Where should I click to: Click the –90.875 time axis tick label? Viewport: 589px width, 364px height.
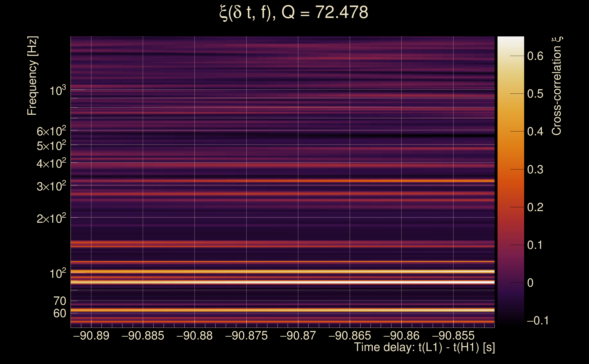click(x=246, y=336)
